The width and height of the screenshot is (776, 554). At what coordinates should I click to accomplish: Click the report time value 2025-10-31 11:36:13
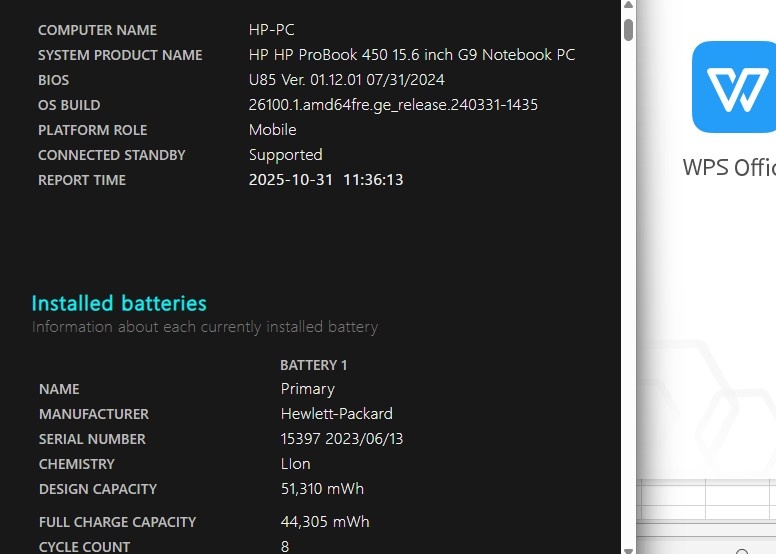click(326, 180)
